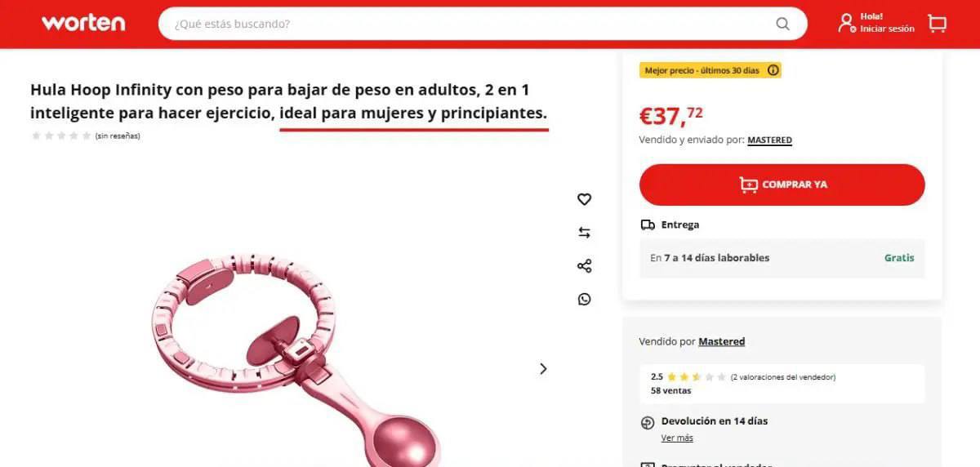This screenshot has width=980, height=467.
Task: Click the Devolución en 14 días icon
Action: (x=648, y=422)
